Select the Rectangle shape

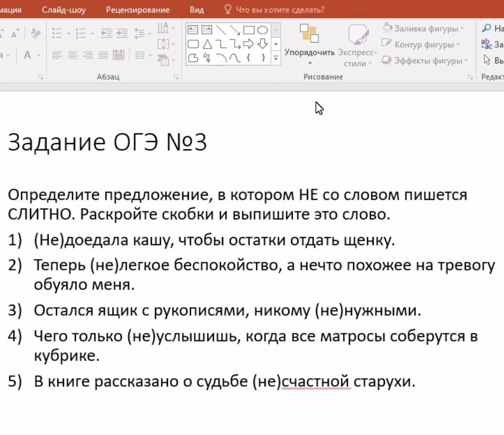tap(249, 30)
